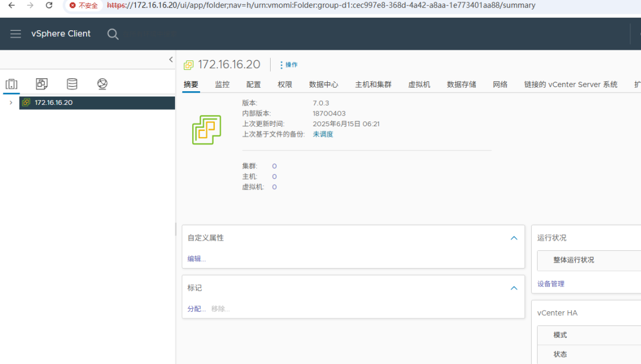The height and width of the screenshot is (364, 641).
Task: Click the 移除... link under 标记
Action: (x=220, y=309)
